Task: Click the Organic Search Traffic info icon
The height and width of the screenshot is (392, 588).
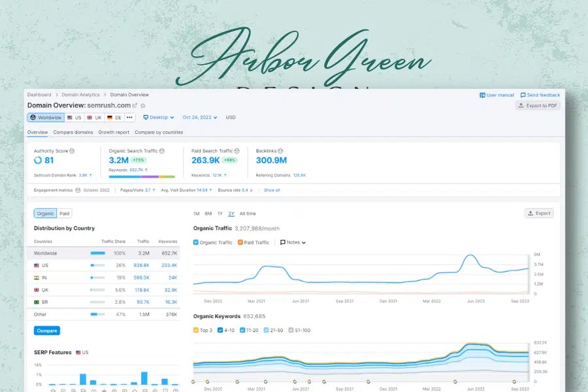Action: pyautogui.click(x=162, y=151)
